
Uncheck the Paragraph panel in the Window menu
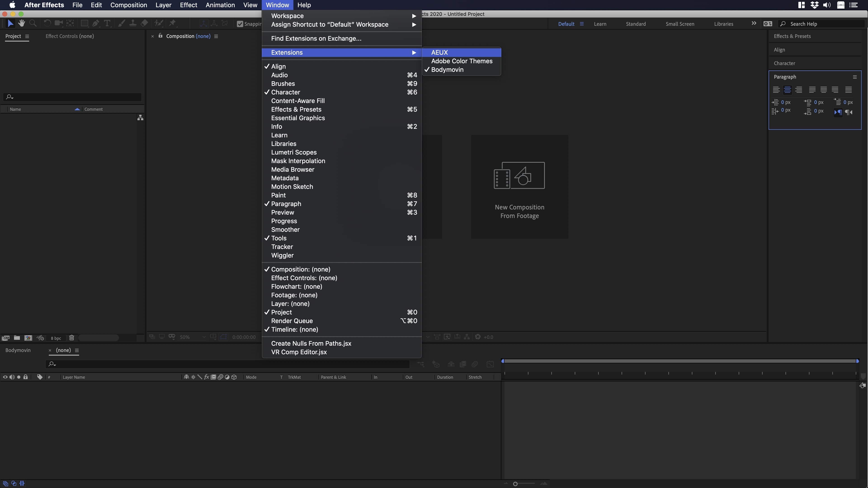tap(286, 204)
